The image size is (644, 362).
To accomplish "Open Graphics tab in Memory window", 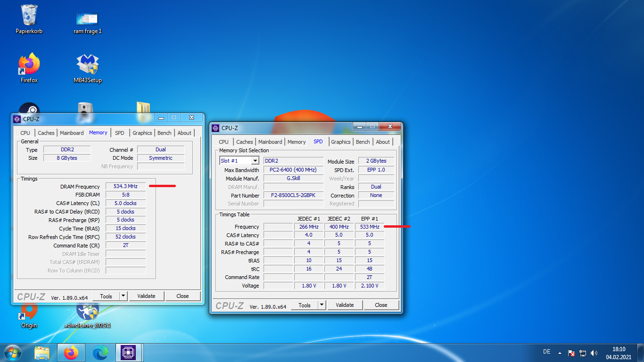I will 142,133.
